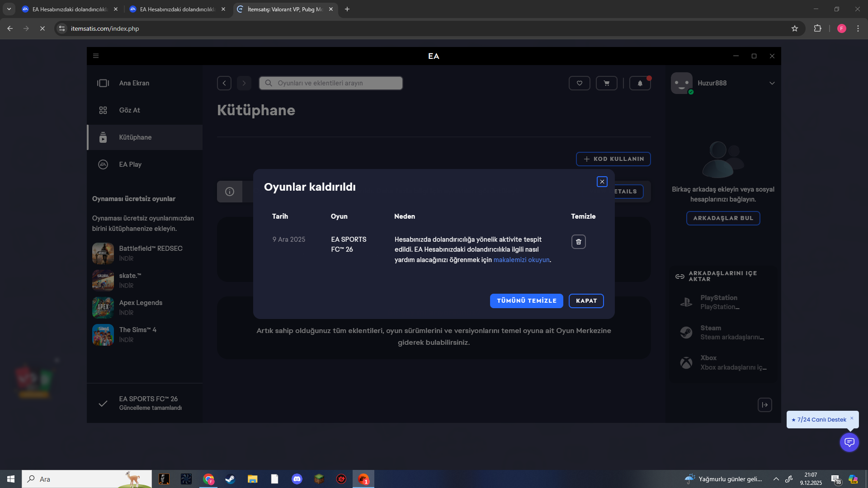
Task: Open the Windows Start menu
Action: 11,479
